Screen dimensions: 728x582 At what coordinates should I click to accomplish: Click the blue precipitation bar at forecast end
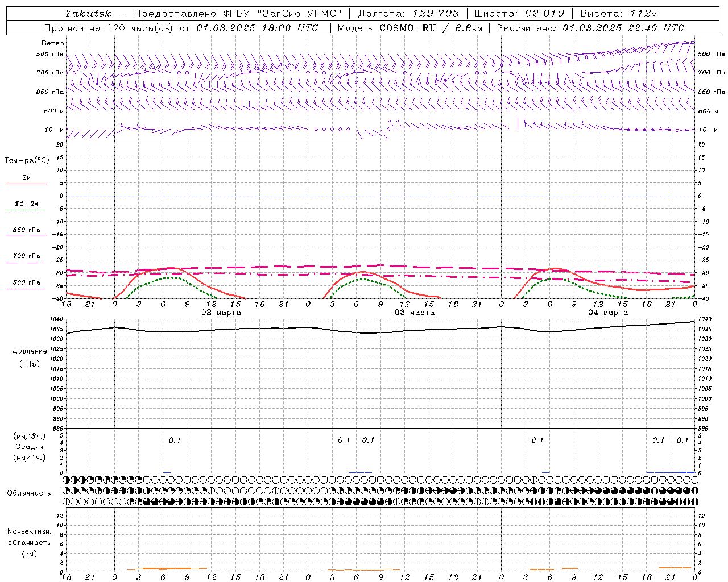click(x=687, y=472)
